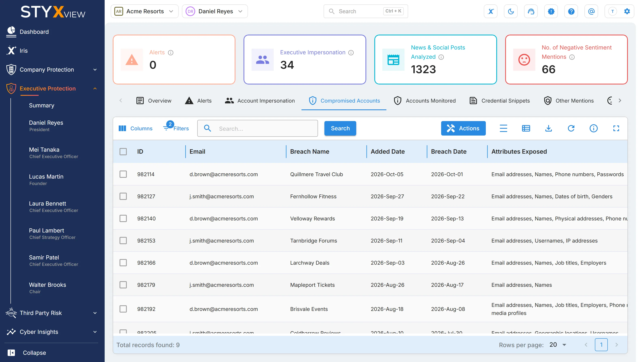This screenshot has height=362, width=644.
Task: Click the Collapse sidebar icon
Action: (11, 353)
